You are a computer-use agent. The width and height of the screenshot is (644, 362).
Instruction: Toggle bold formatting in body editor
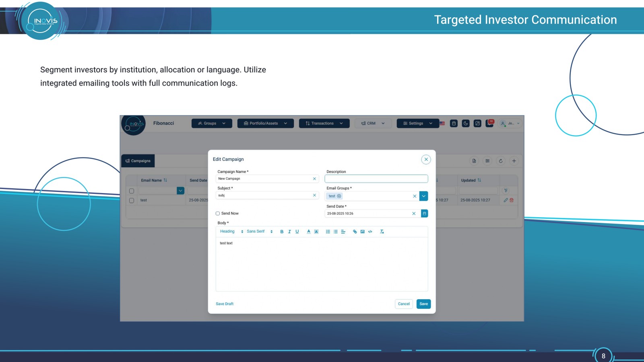282,232
